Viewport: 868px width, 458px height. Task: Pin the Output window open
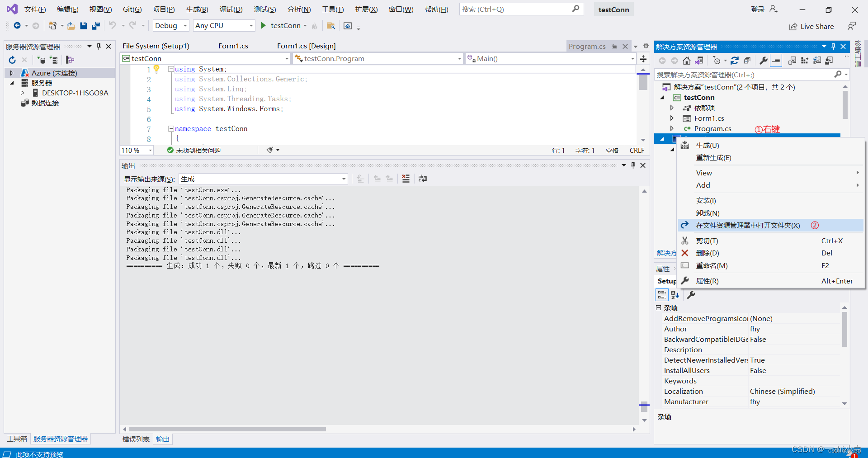(633, 165)
